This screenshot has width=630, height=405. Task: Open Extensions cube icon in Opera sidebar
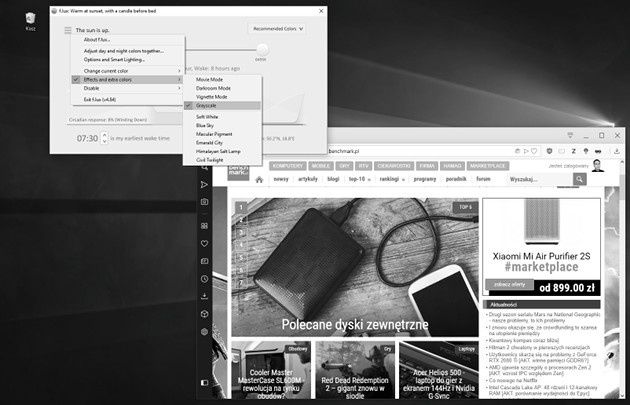(205, 314)
